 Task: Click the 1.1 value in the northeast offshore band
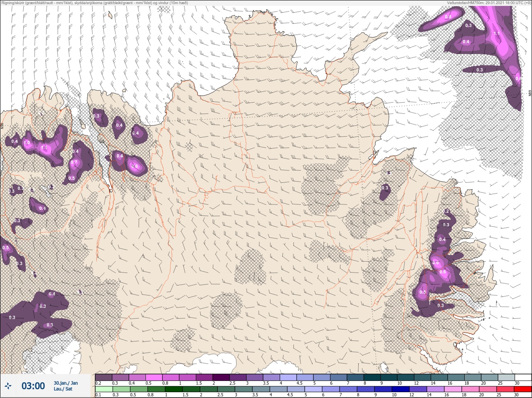pos(497,33)
